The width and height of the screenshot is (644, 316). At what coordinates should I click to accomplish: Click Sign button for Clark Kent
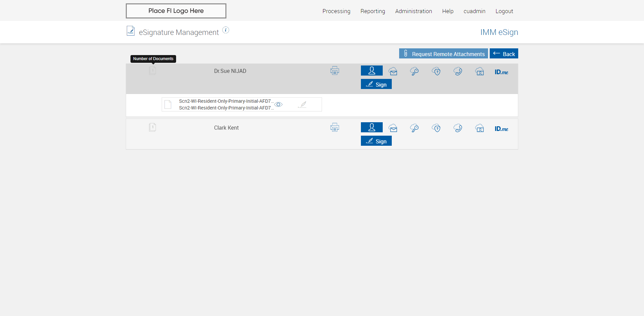pyautogui.click(x=376, y=141)
